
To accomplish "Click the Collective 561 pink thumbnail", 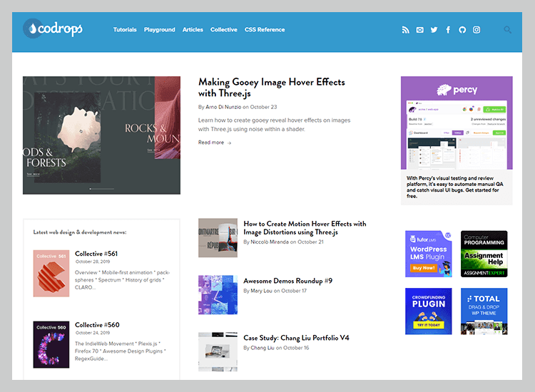I will tap(51, 274).
